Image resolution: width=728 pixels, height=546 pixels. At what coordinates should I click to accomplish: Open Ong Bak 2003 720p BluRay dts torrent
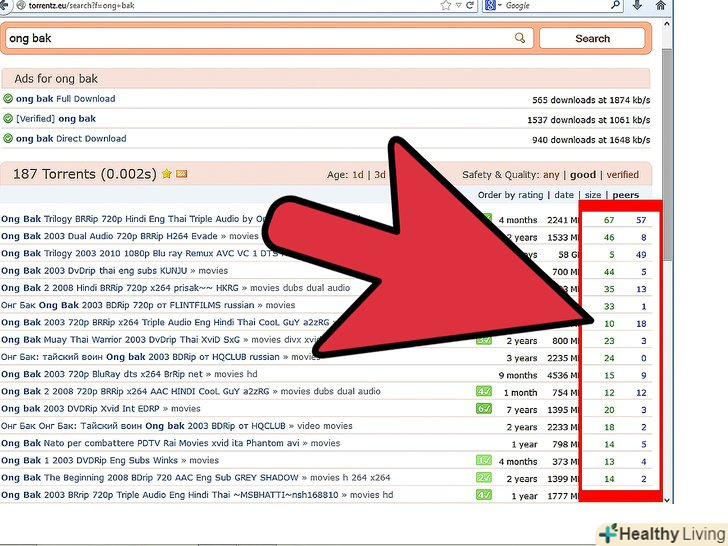tap(102, 374)
